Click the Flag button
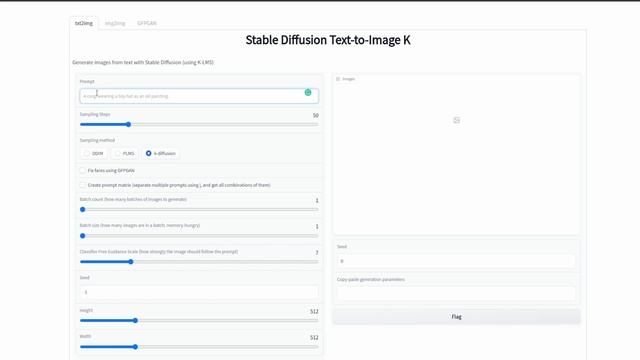The width and height of the screenshot is (640, 360). 456,317
